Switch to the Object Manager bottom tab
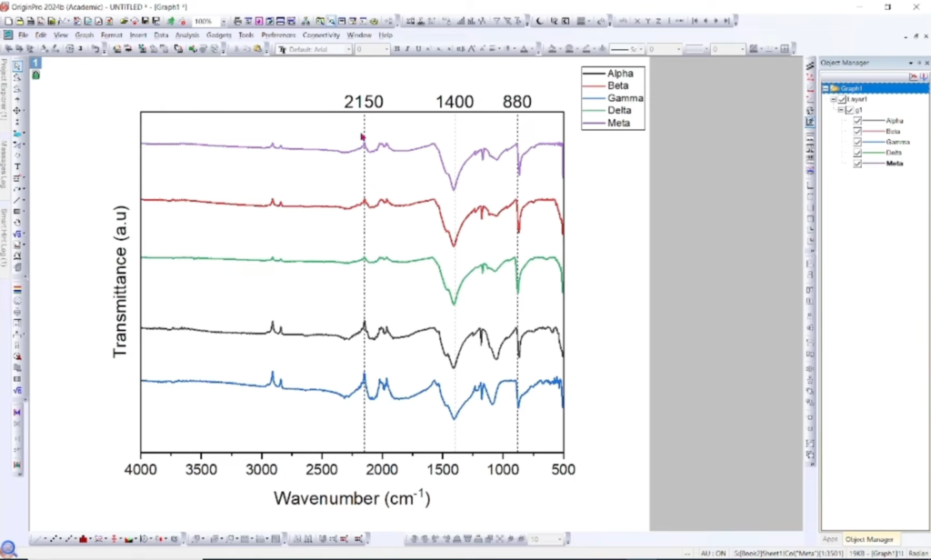This screenshot has height=560, width=931. (x=869, y=539)
